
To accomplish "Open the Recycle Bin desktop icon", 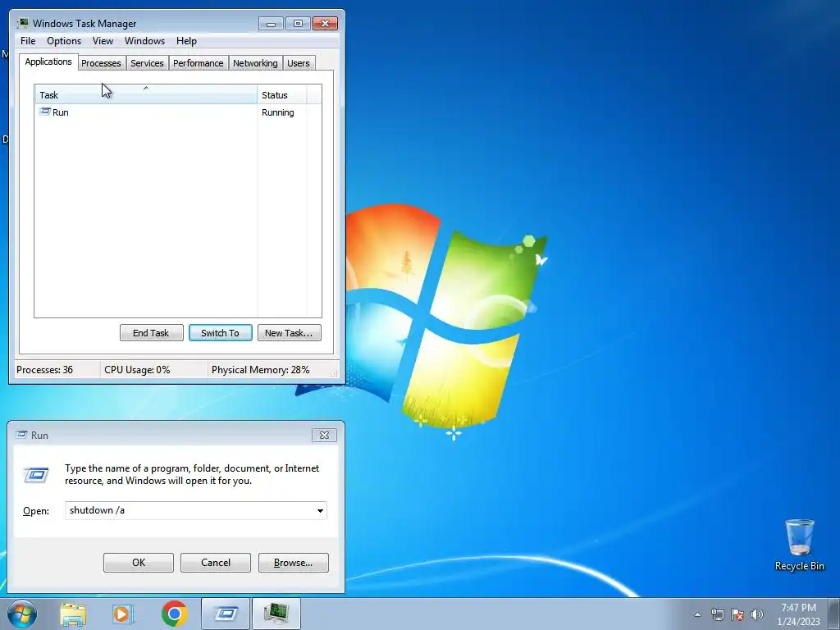I will [799, 545].
